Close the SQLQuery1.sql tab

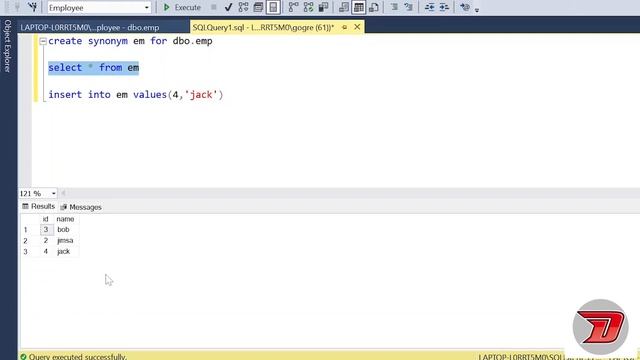[357, 27]
